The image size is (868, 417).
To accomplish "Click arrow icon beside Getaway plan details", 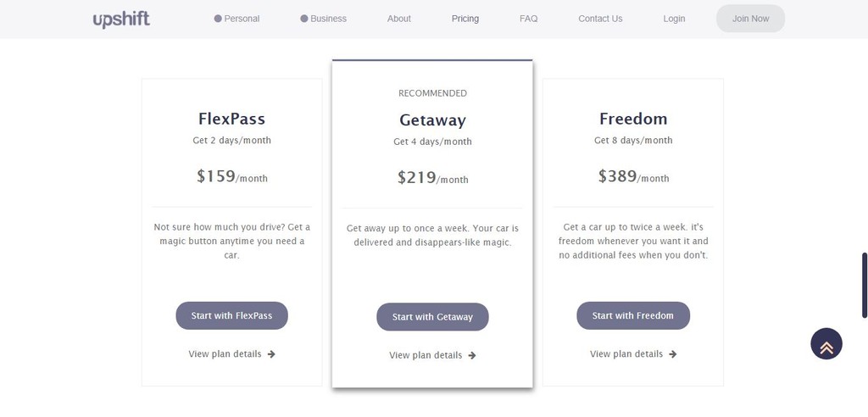I will tap(471, 355).
